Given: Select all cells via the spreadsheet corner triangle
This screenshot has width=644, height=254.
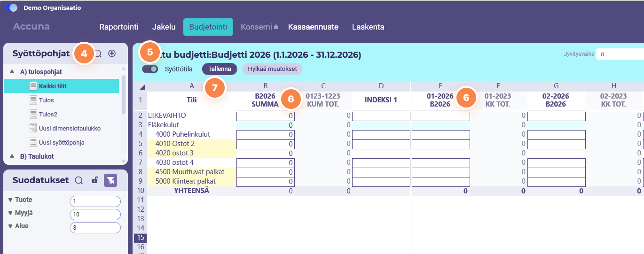Looking at the screenshot, I should (x=143, y=86).
